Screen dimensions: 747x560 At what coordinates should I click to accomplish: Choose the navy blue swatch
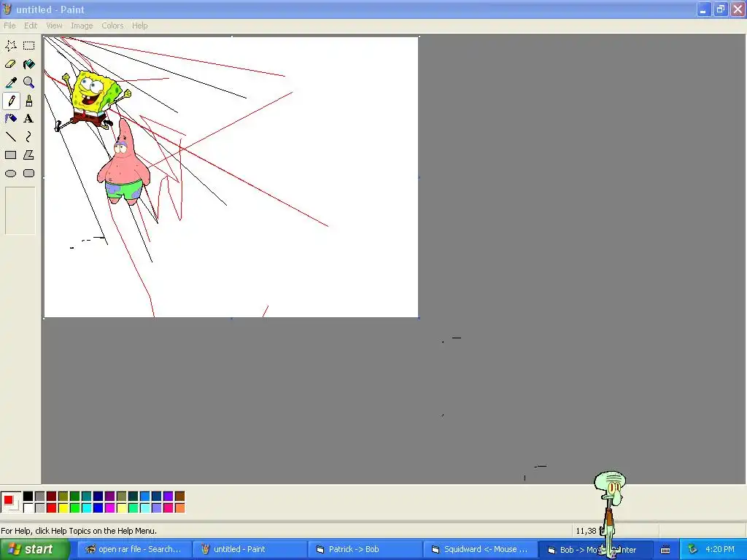click(x=98, y=497)
